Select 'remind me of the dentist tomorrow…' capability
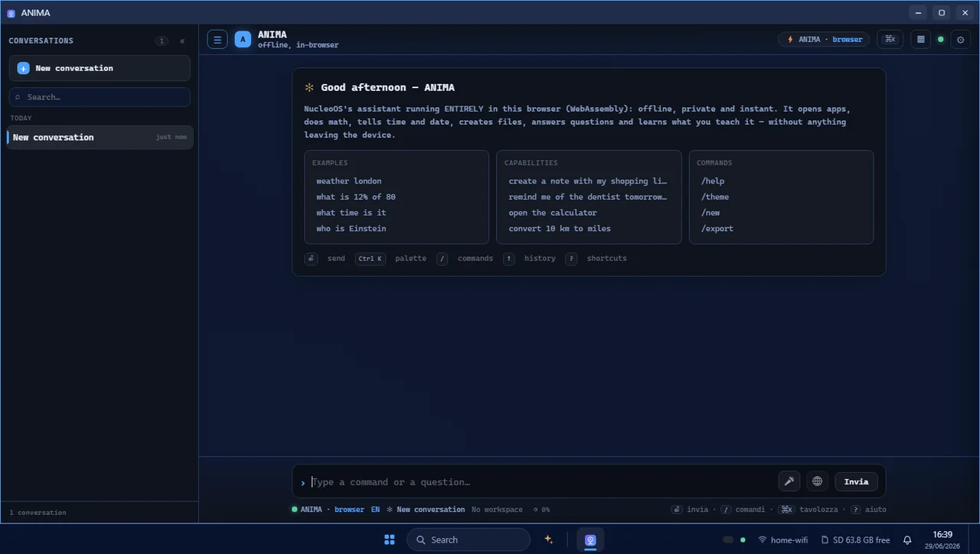This screenshot has width=980, height=554. point(589,197)
